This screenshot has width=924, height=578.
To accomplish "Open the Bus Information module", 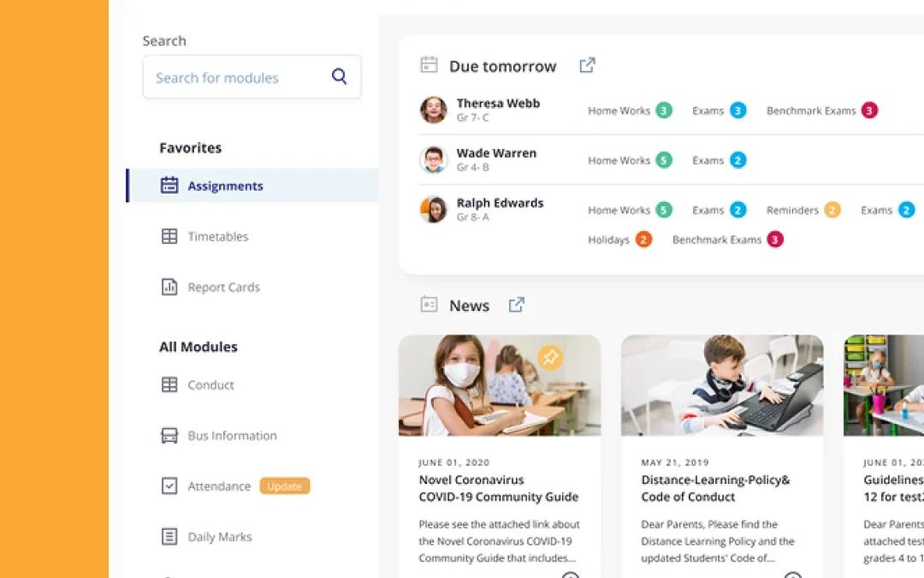I will 232,436.
